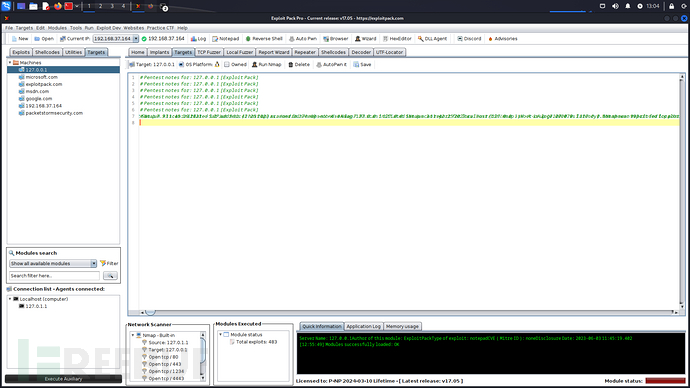This screenshot has height=388, width=690.
Task: Open the built-in Browser
Action: click(x=335, y=39)
